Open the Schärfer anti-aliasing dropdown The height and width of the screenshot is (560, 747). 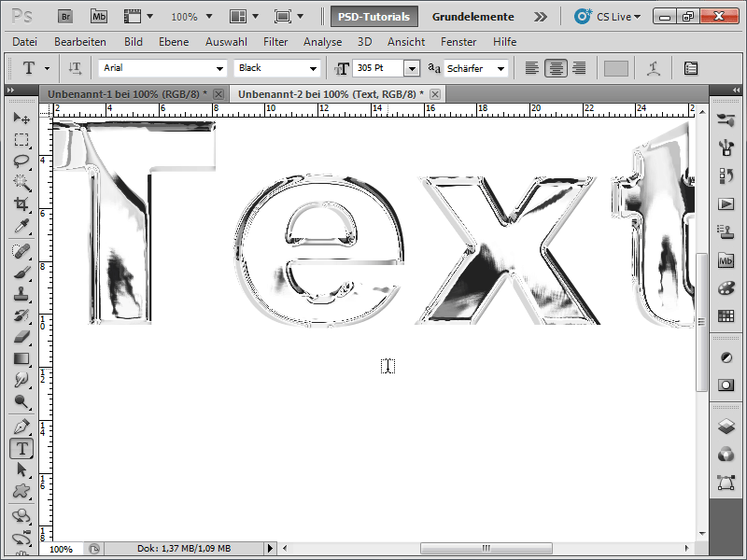tap(500, 68)
